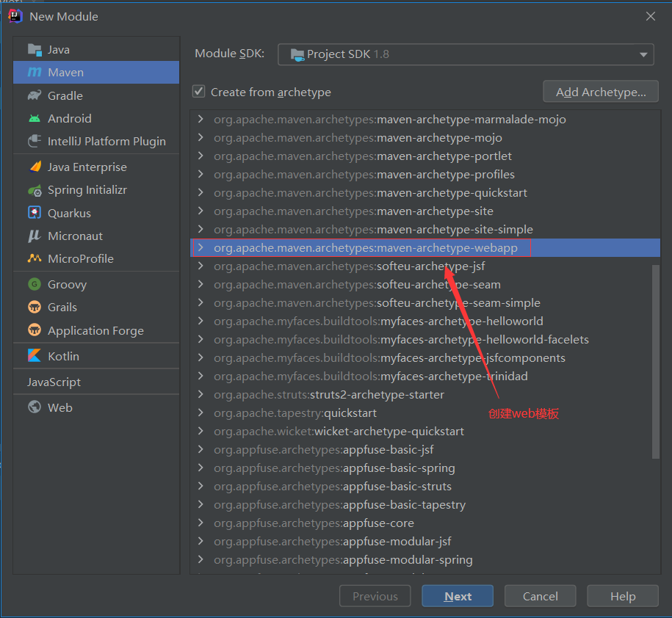This screenshot has height=618, width=672.
Task: Expand the maven-archetype-quickstart node
Action: (200, 193)
